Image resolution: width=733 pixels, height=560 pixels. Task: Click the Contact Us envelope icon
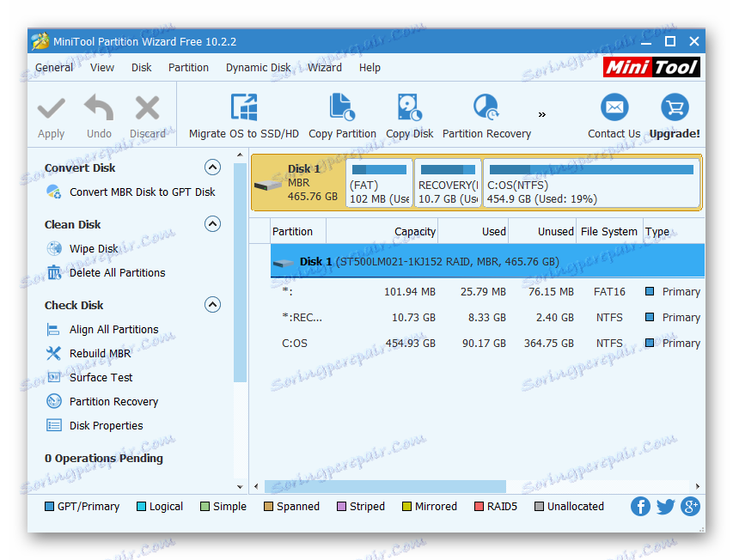point(614,107)
